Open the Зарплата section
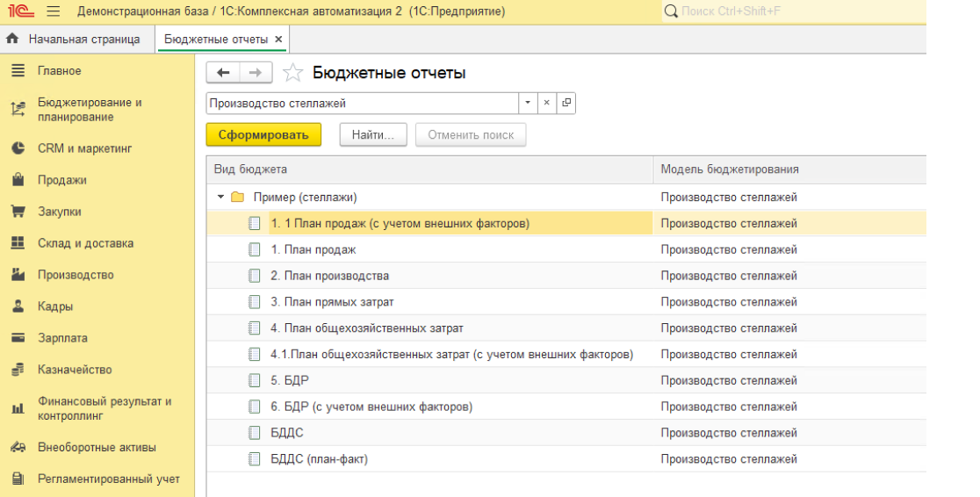Screen dimensions: 980x497 click(x=62, y=337)
